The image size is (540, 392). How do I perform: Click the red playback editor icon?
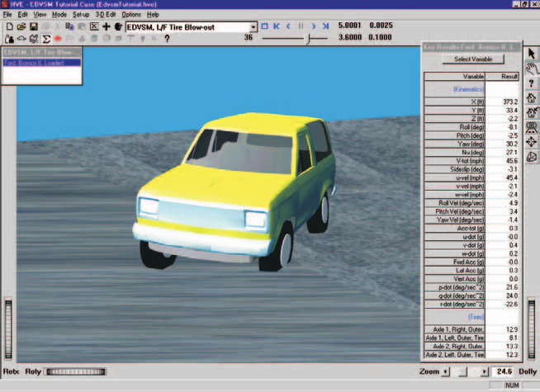[58, 39]
